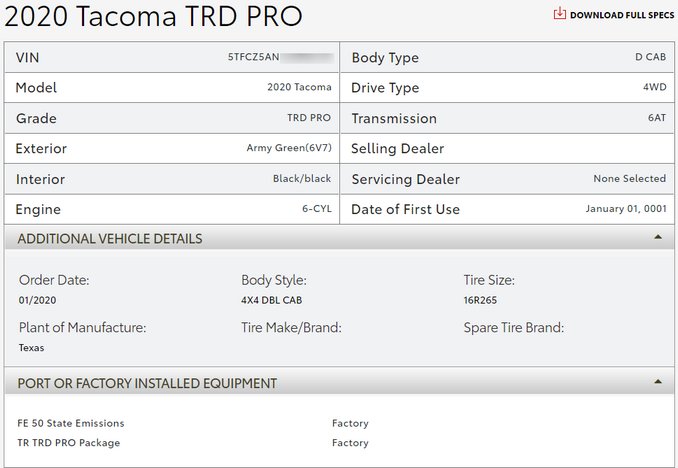This screenshot has width=678, height=468.
Task: Click the Plant of Manufacture label
Action: [x=82, y=328]
